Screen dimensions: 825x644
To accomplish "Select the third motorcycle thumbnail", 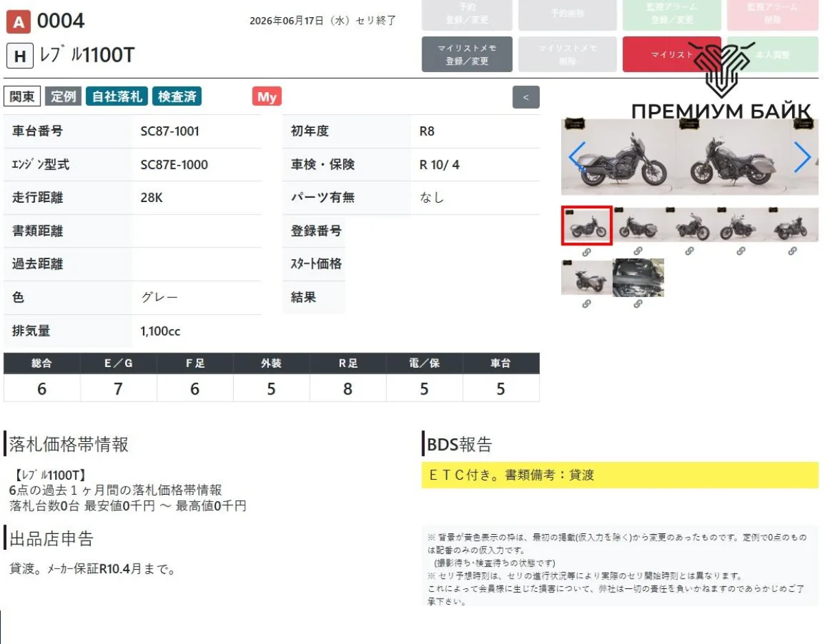I will click(x=690, y=225).
